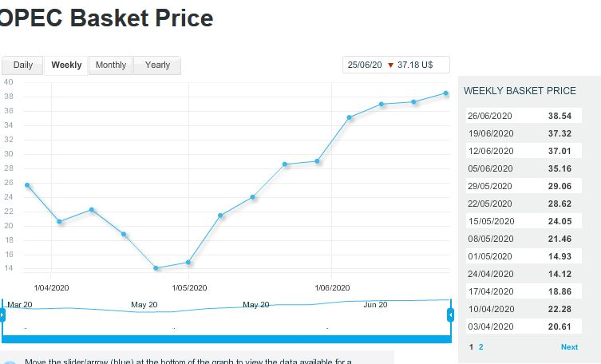Click the chart data point near 35 after 1/06/2020
Screen dimensions: 601x364
(349, 117)
